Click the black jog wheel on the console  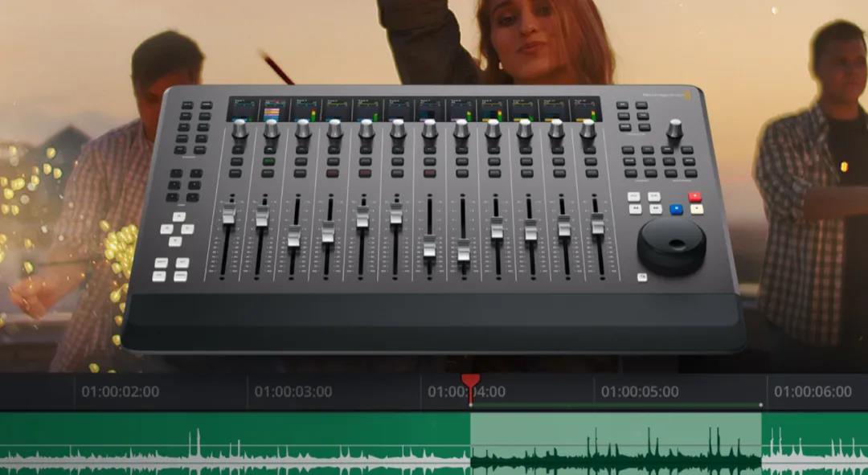click(x=671, y=241)
